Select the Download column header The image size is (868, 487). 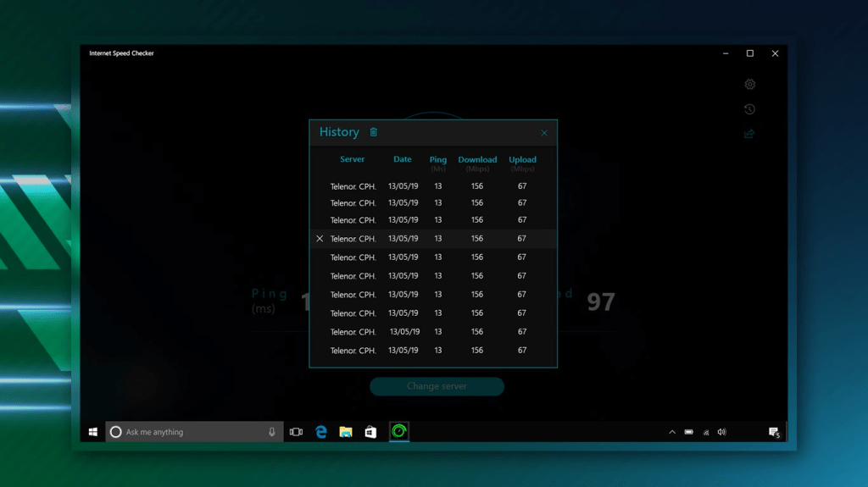477,160
